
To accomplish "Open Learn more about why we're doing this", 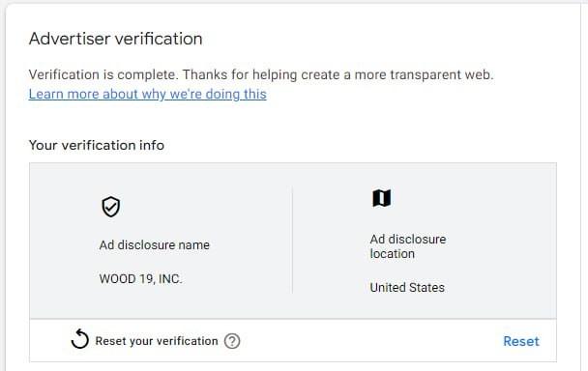I will [147, 94].
